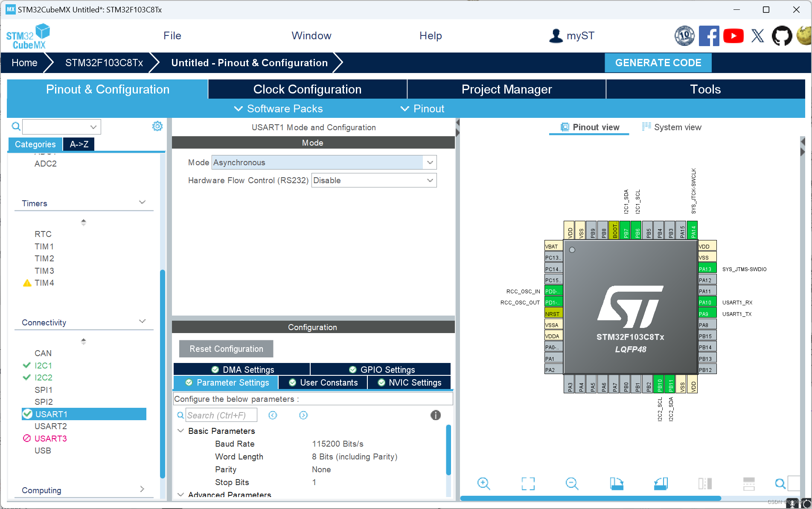Click the PB10 I2C2_SCL pin
Viewport: 812px width, 509px height.
coord(659,384)
